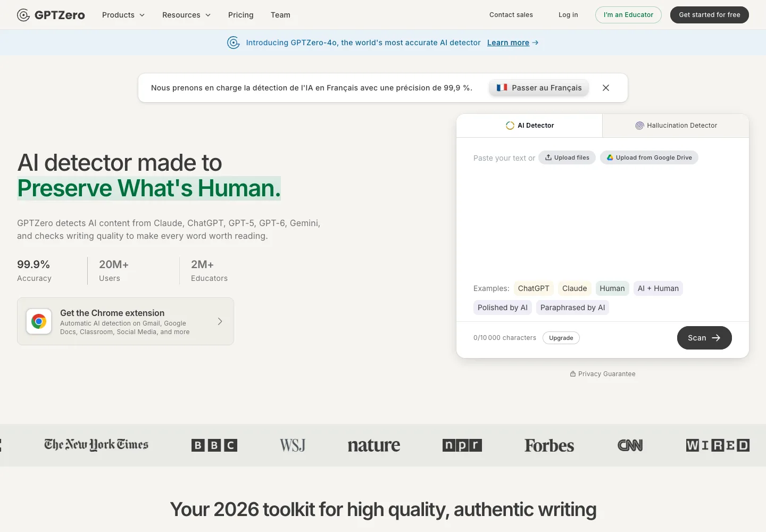Open the Team page
Screen dimensions: 766x532
tap(280, 15)
